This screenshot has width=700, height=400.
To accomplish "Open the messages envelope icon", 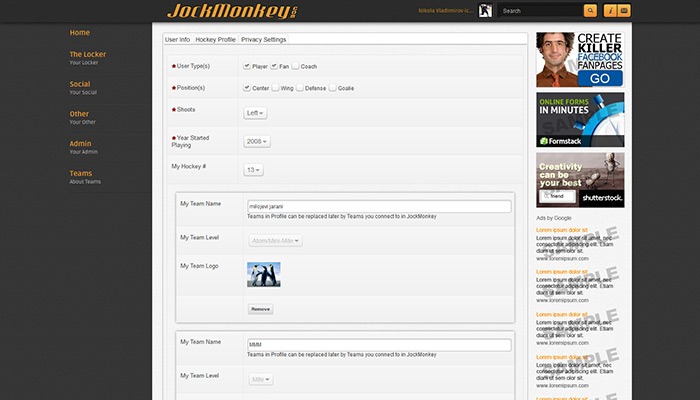I will coord(624,11).
